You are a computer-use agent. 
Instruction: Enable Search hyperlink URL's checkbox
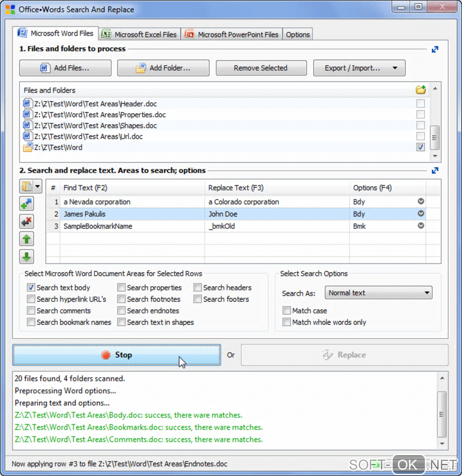pyautogui.click(x=31, y=299)
